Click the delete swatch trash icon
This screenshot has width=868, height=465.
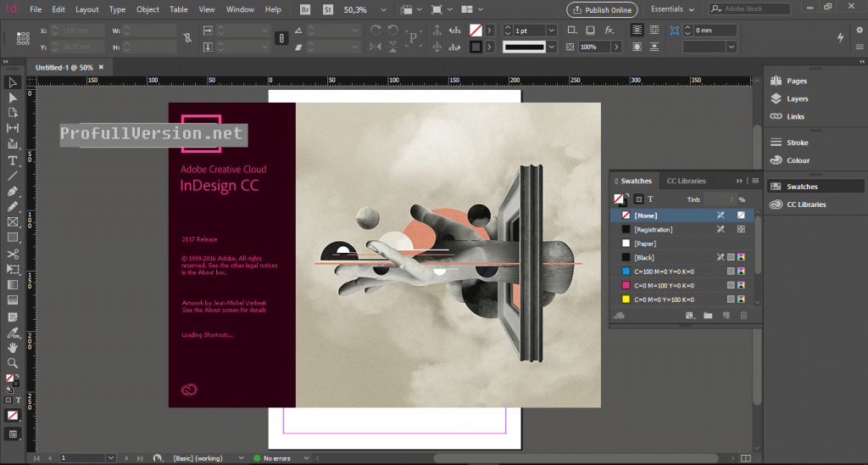[743, 316]
